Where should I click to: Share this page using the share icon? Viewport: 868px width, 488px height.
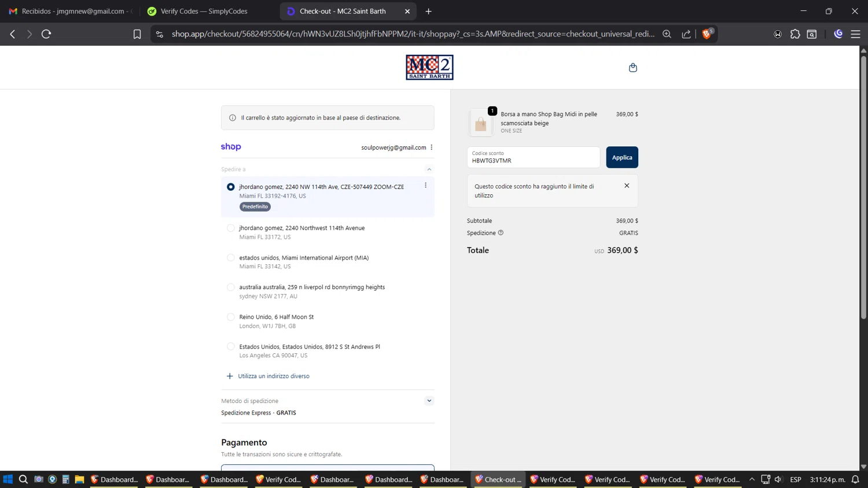coord(686,34)
